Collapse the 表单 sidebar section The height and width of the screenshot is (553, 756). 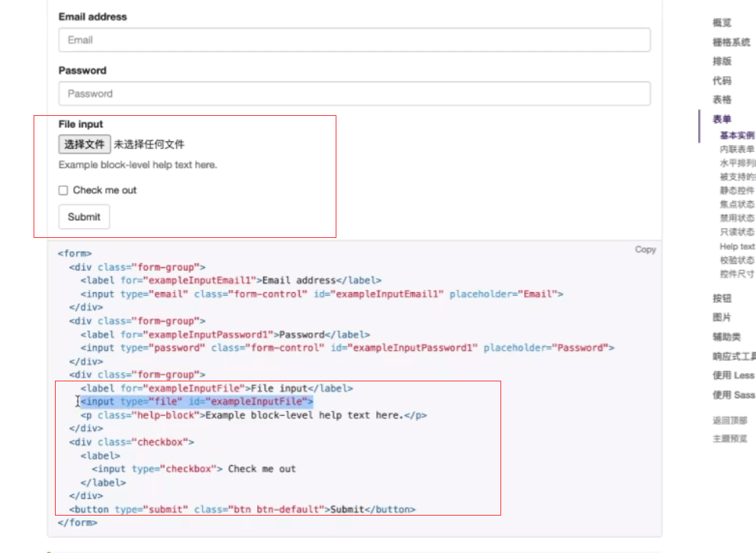pyautogui.click(x=722, y=119)
